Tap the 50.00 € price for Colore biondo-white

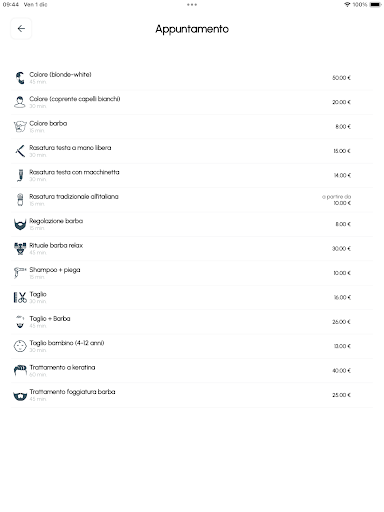click(341, 78)
